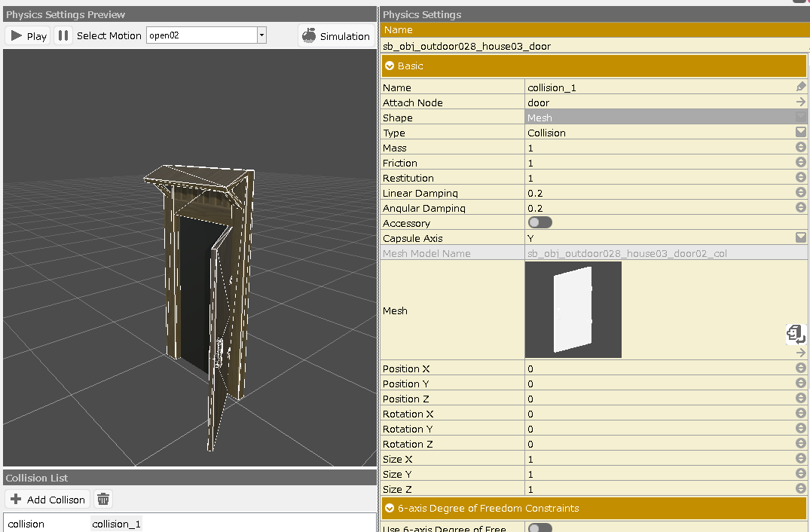Open the Select Motion dropdown showing open02
810x532 pixels.
(206, 35)
